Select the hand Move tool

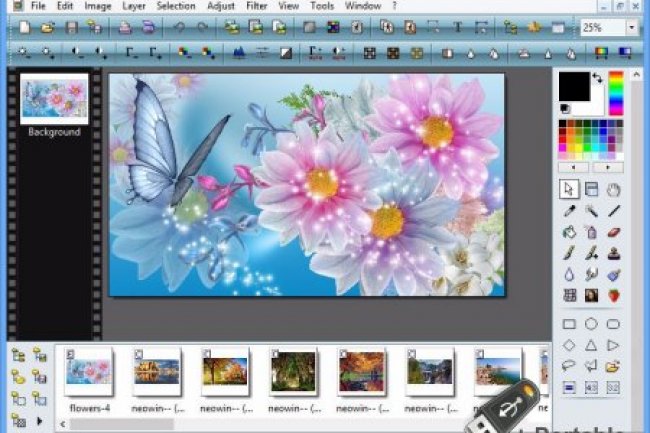pos(613,189)
